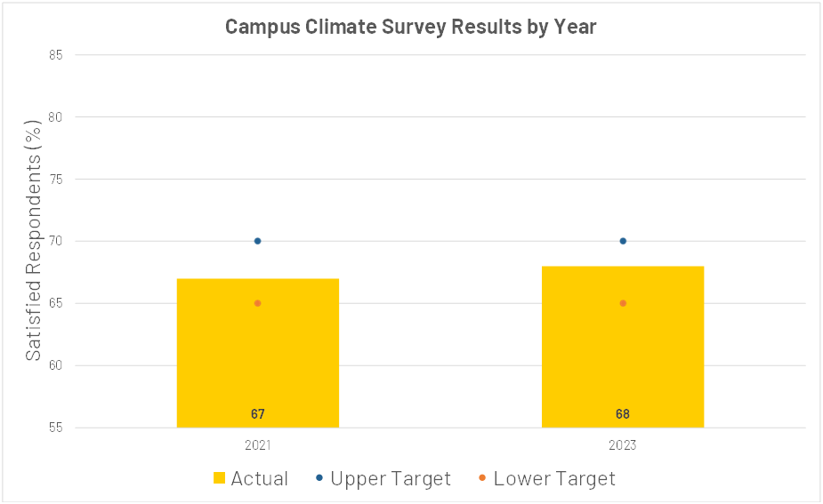The image size is (823, 504).
Task: Click the 68 data label
Action: pos(623,414)
